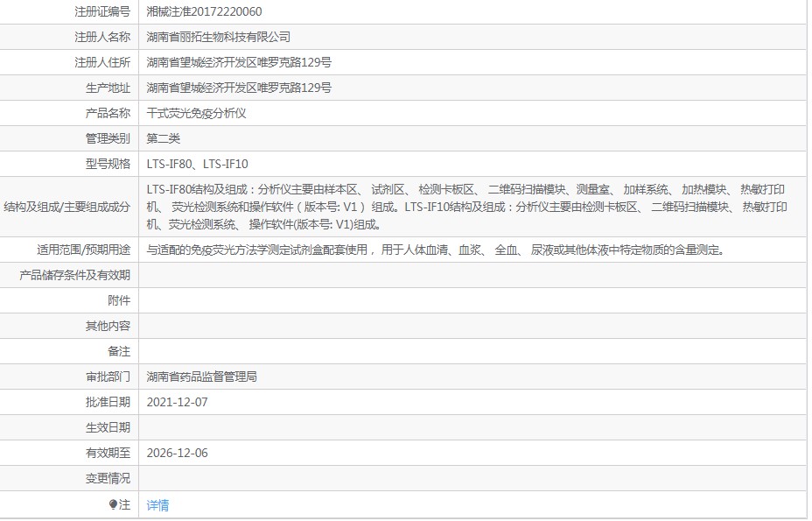Click registrant name 湖南省丽拓生物科技有限公司

pyautogui.click(x=218, y=37)
